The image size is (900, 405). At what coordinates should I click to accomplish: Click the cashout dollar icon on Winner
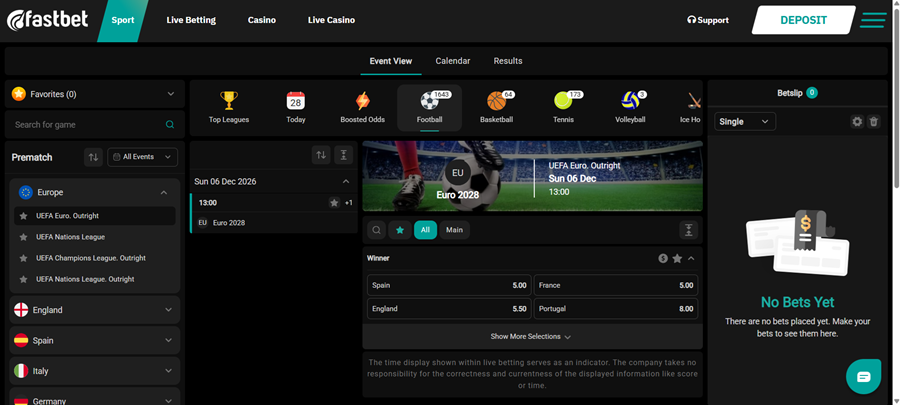pos(663,259)
